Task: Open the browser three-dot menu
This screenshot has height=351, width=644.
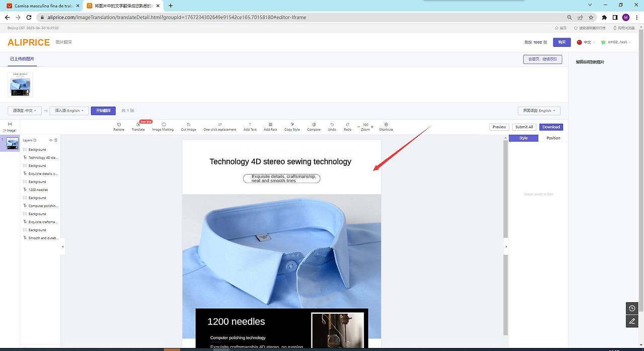Action: tap(636, 17)
